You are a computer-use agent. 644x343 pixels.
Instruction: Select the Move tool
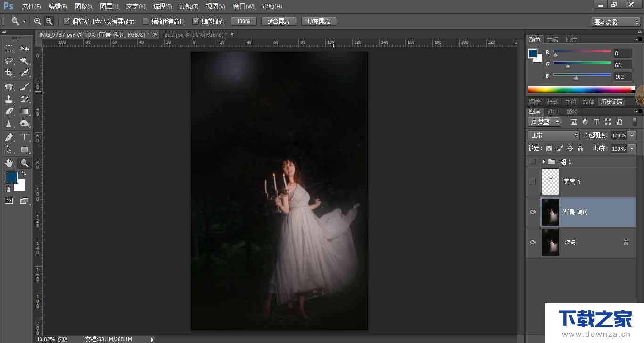25,48
